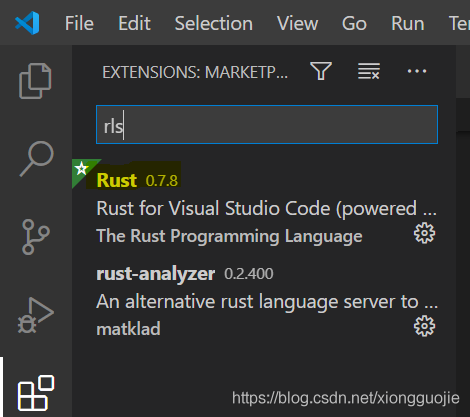Image resolution: width=470 pixels, height=417 pixels.
Task: Open Rust extension manage gear menu
Action: point(424,233)
